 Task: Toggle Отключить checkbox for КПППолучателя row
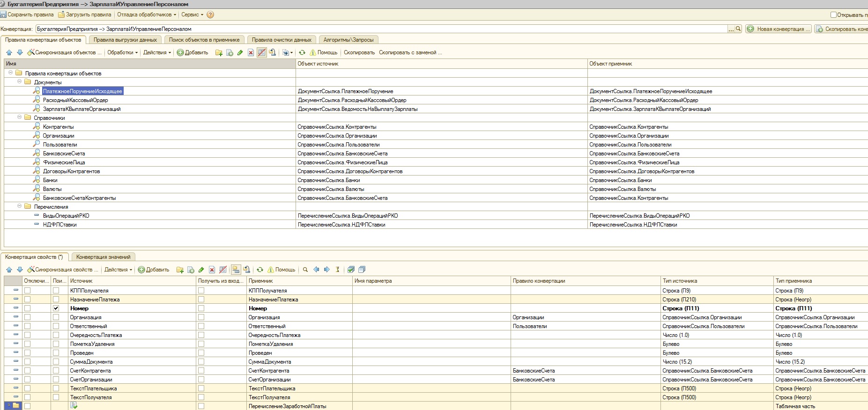tap(27, 291)
